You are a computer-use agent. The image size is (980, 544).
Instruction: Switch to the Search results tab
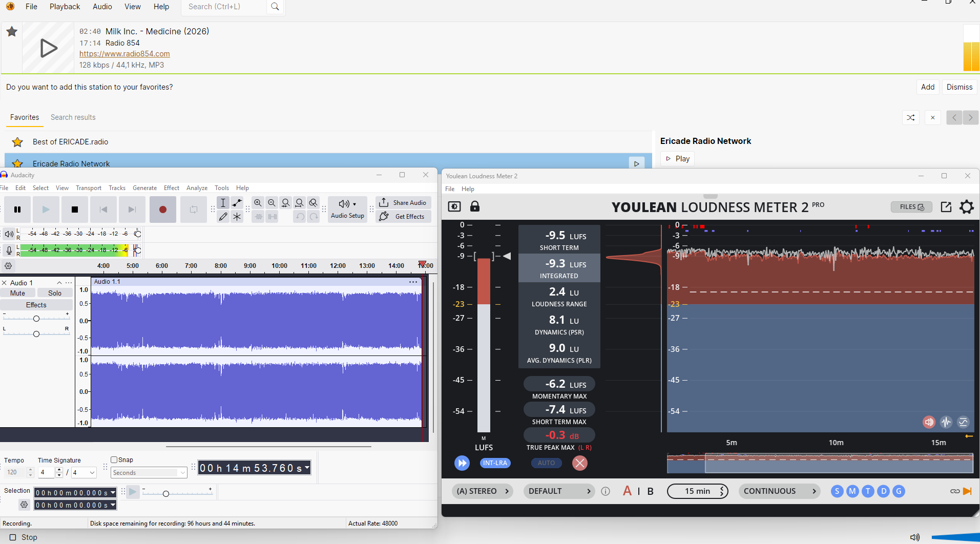73,117
